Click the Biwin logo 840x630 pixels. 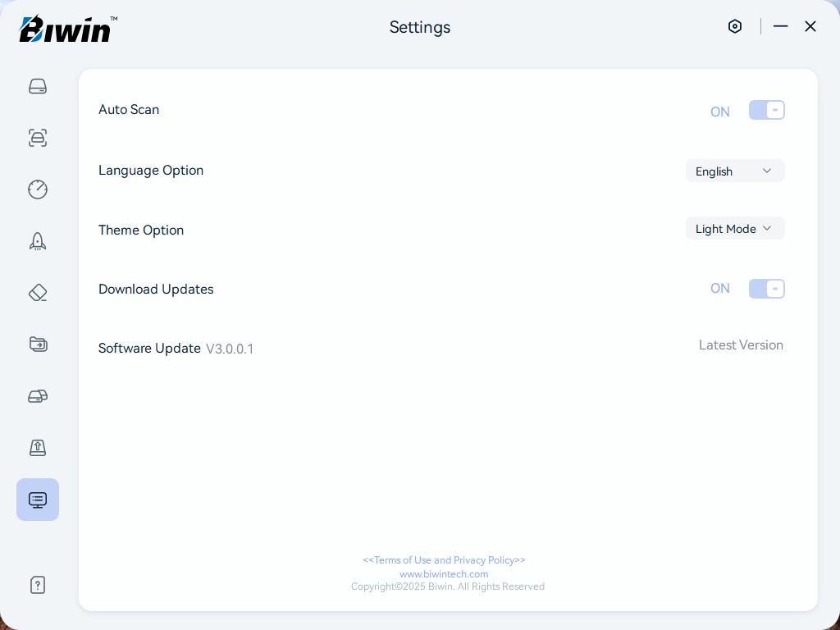pyautogui.click(x=67, y=30)
